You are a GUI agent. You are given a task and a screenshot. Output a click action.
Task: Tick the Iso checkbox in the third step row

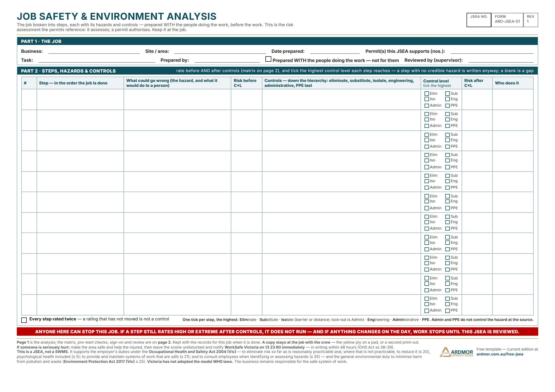pos(427,140)
